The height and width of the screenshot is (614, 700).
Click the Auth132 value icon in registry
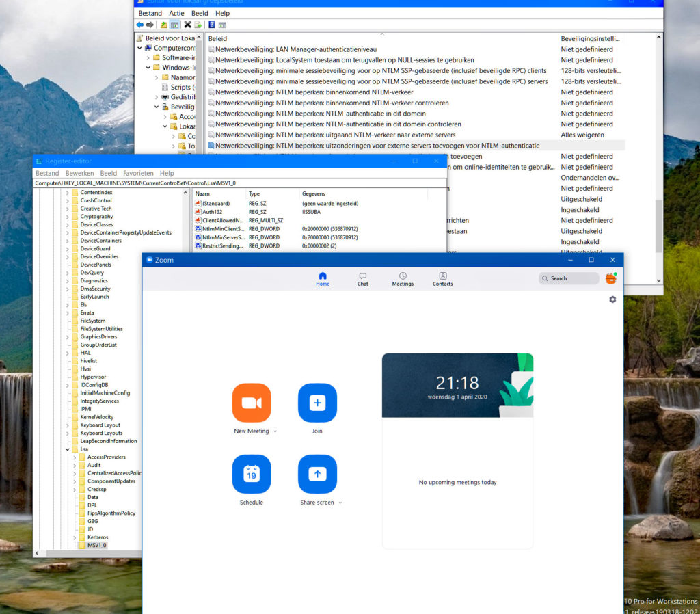[x=198, y=212]
